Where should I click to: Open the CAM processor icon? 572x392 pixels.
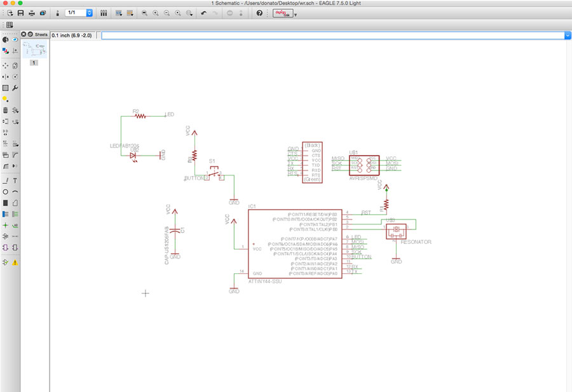tap(43, 13)
